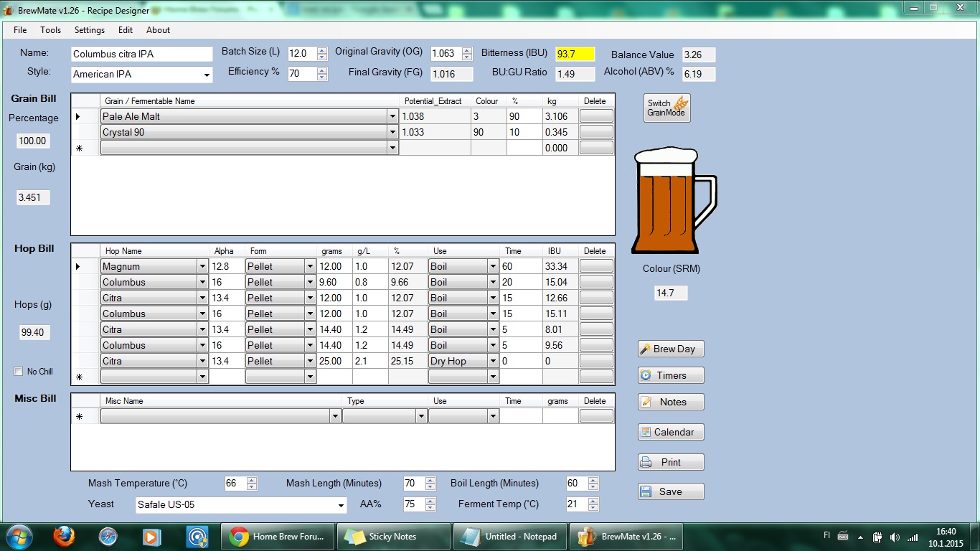
Task: Switch to Sticky Notes taskbar item
Action: pyautogui.click(x=393, y=536)
